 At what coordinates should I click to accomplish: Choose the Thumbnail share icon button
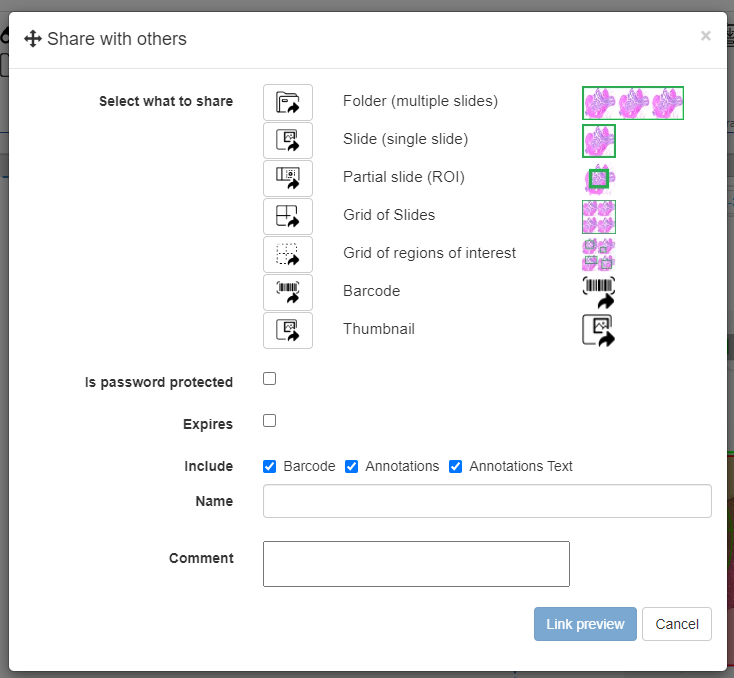pos(288,330)
